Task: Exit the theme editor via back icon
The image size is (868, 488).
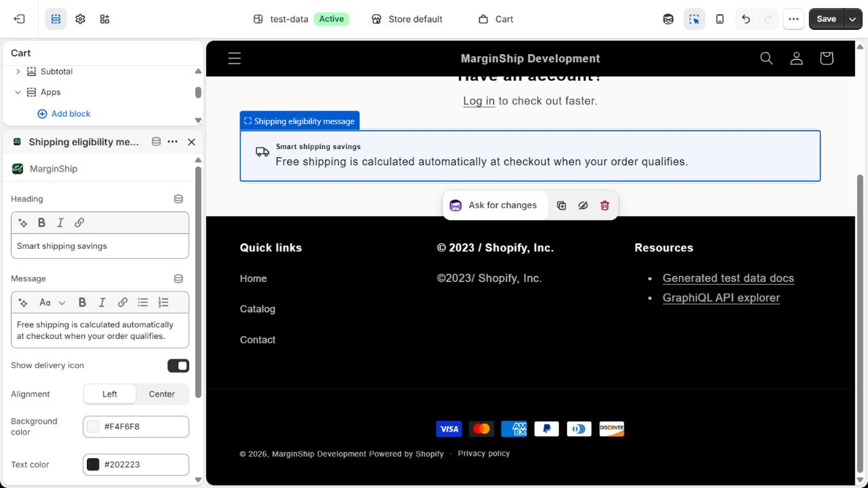Action: 20,19
